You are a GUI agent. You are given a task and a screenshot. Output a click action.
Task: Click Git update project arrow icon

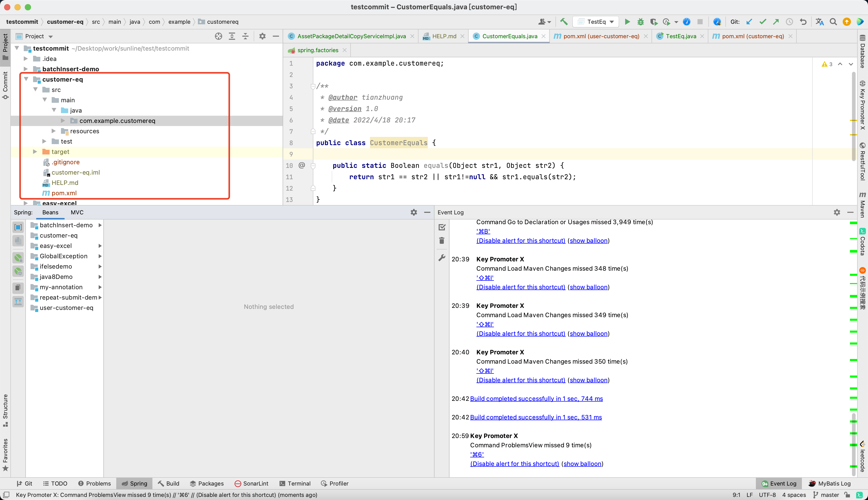[x=749, y=22]
